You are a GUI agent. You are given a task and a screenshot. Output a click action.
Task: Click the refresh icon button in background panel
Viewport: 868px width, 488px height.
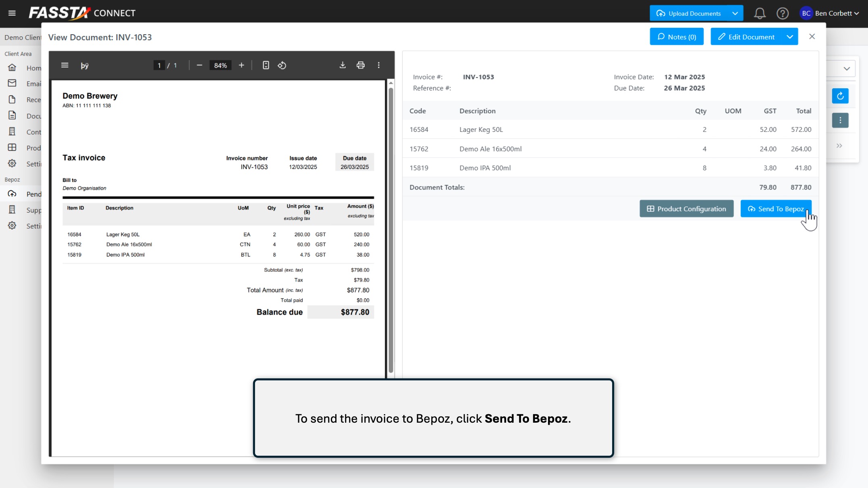coord(840,96)
